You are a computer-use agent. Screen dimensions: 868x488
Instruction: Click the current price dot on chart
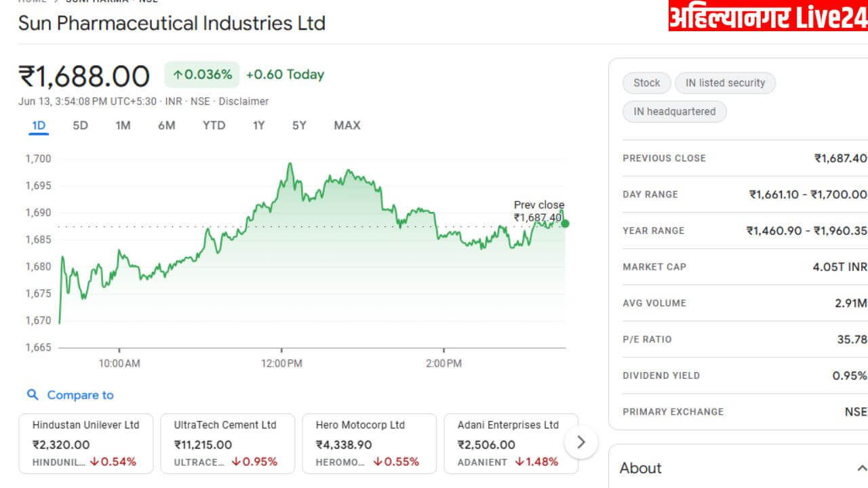[x=565, y=223]
